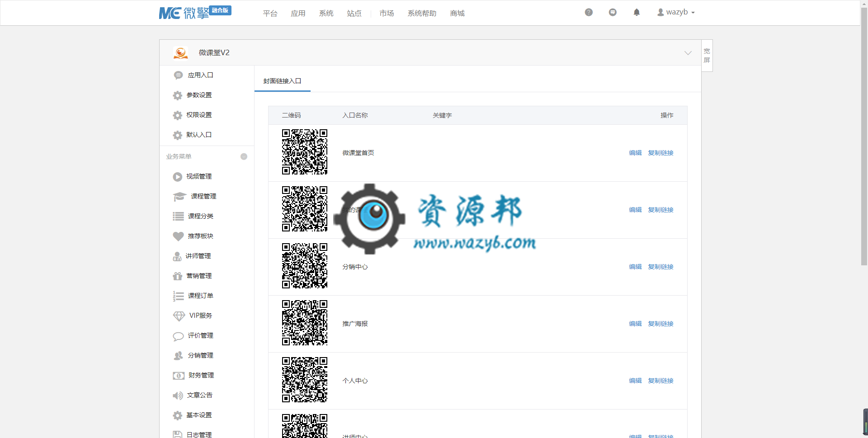This screenshot has width=868, height=438.
Task: Click the 讲师管理 person icon
Action: (177, 256)
